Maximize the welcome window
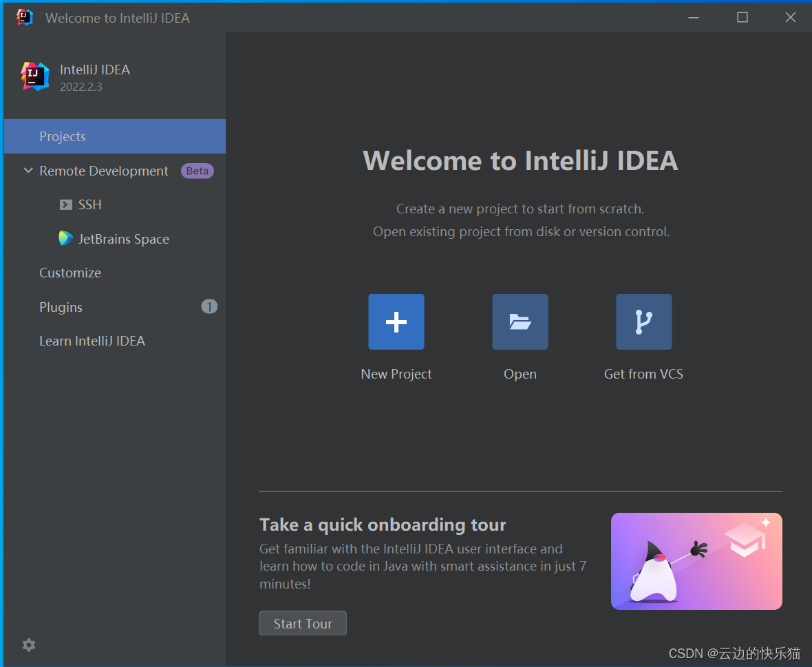Viewport: 812px width, 667px height. [x=742, y=17]
